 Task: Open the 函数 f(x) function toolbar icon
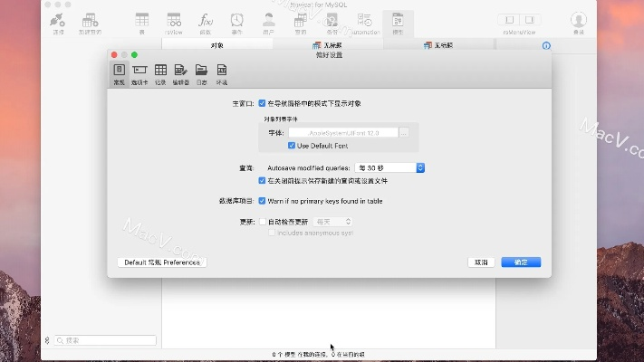click(206, 24)
